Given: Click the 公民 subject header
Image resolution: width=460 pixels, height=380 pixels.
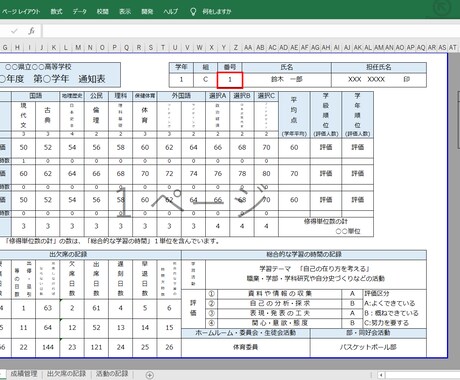Looking at the screenshot, I should coord(96,96).
